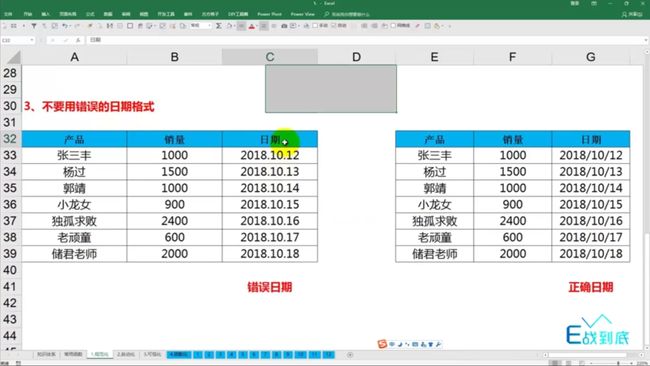Click left table date 2018.10.15
650x366 pixels.
[270, 204]
